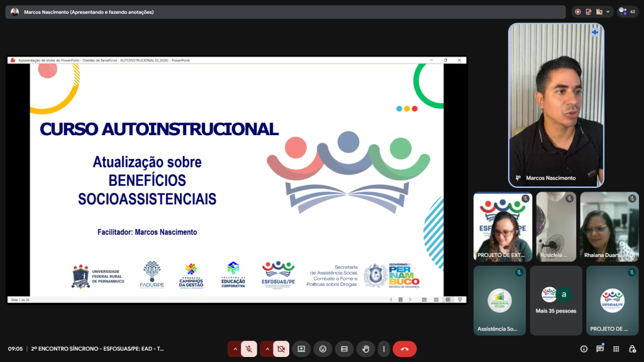
Task: Select Marcos Nascimento's video tile
Action: click(556, 106)
